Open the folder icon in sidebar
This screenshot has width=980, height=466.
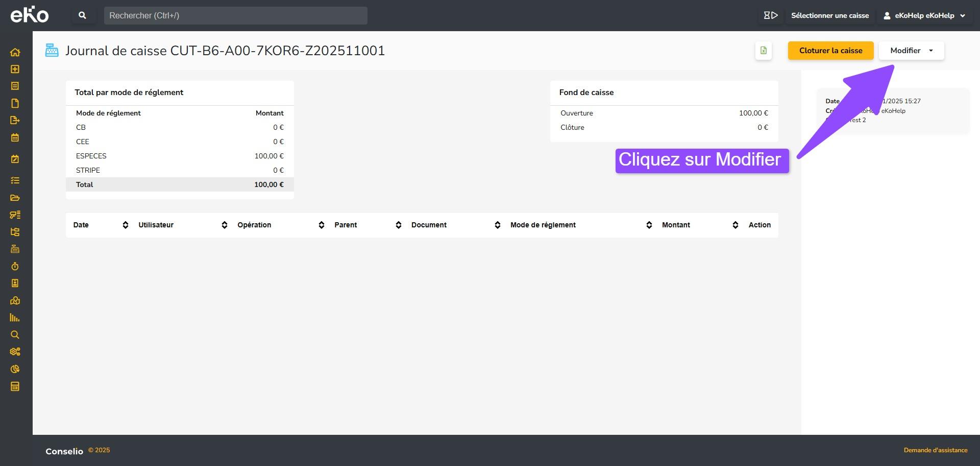click(15, 198)
